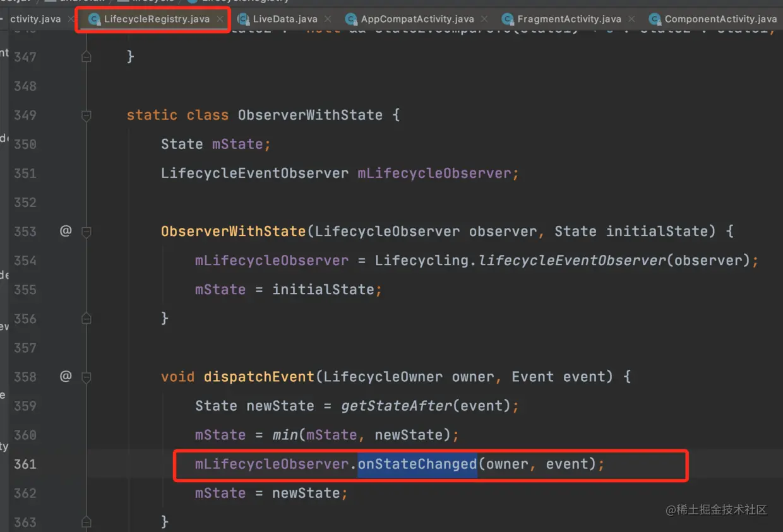Switch to the LifecycleRegistry.java tab
The image size is (783, 532).
point(157,19)
